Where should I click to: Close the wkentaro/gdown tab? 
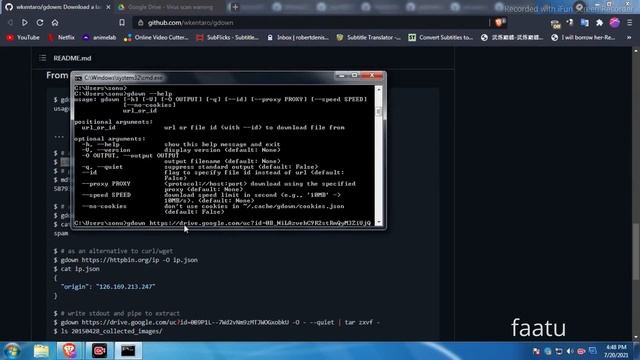(108, 7)
